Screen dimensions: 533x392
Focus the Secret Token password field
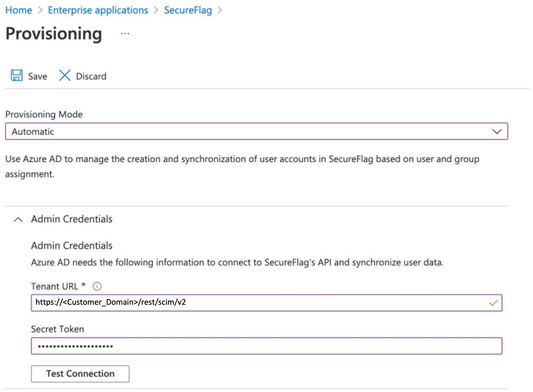pos(266,346)
